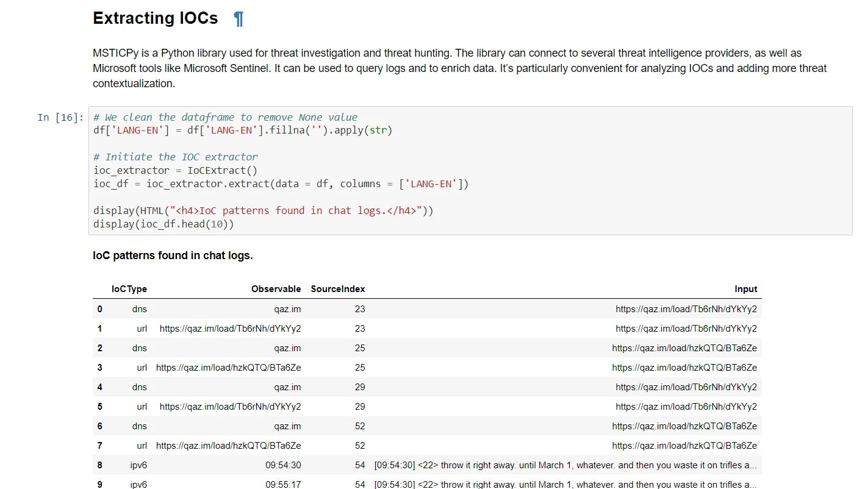Click the "dns" type in row 4
The height and width of the screenshot is (489, 868).
pyautogui.click(x=140, y=387)
